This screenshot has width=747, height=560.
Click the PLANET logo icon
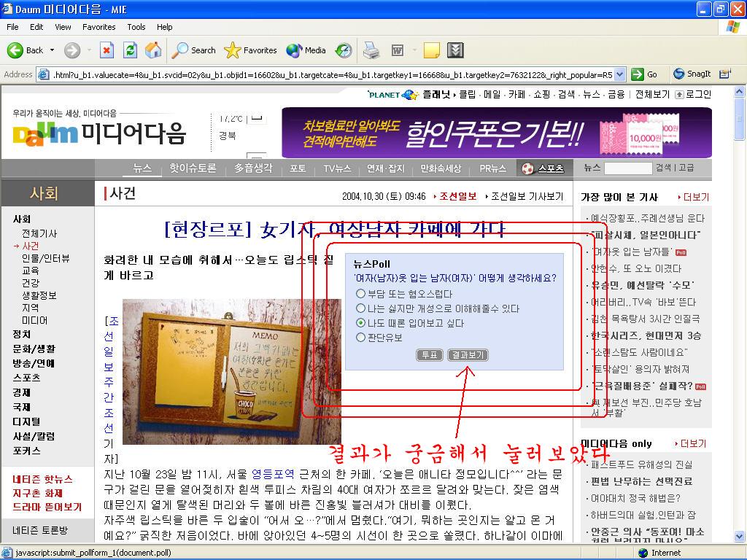[x=393, y=95]
